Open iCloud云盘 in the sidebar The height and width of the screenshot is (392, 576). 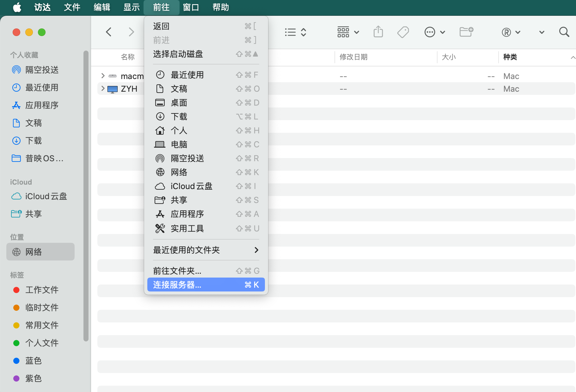(40, 196)
